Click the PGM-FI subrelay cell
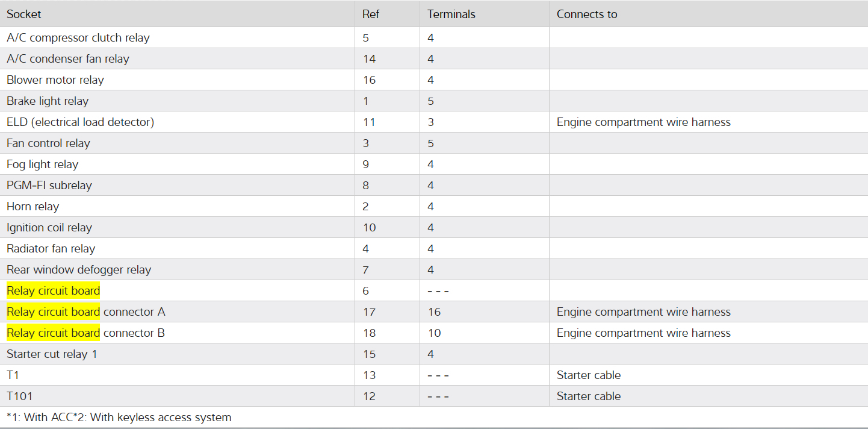The image size is (868, 429). pos(49,185)
